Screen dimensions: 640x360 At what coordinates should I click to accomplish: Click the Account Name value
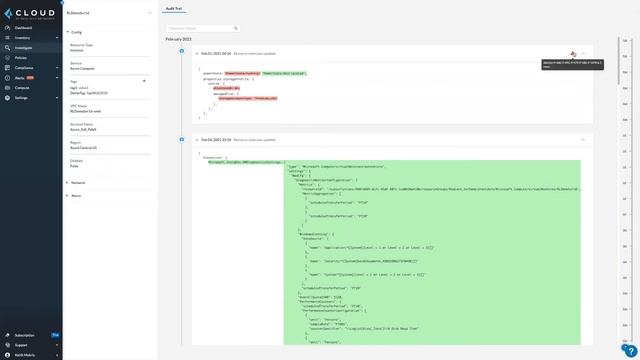click(83, 129)
